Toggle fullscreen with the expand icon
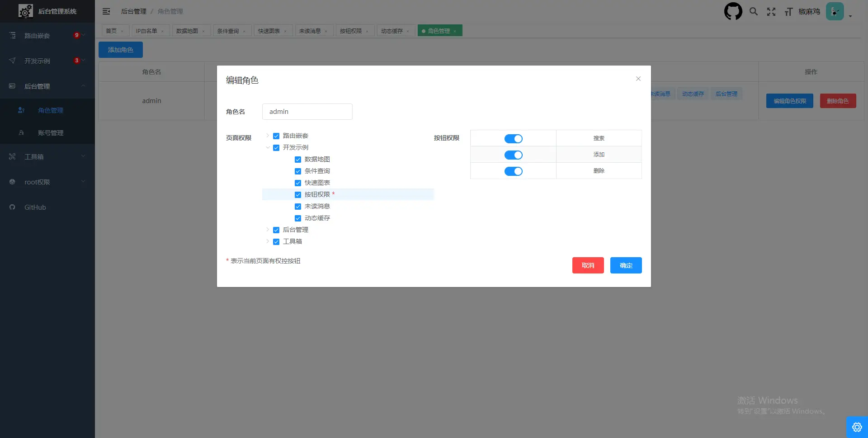This screenshot has height=438, width=868. pos(771,12)
